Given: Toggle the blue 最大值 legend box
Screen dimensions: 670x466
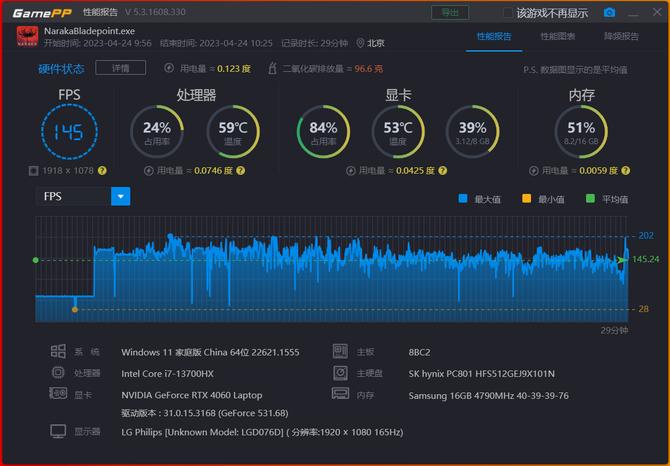Looking at the screenshot, I should [462, 199].
